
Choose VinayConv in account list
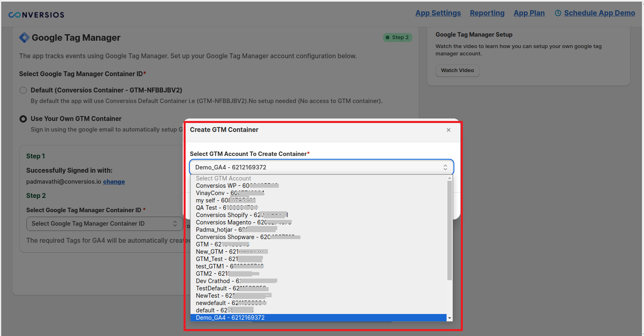tap(319, 193)
